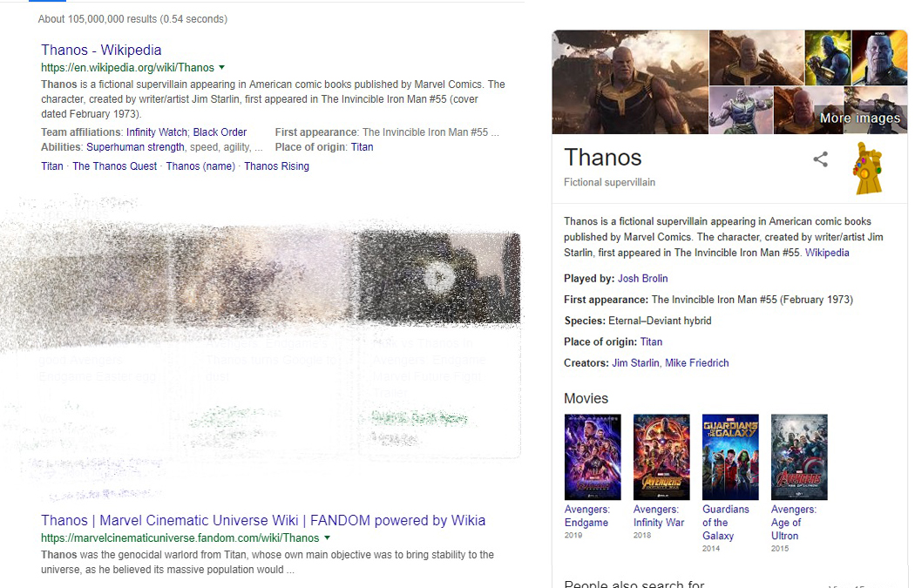This screenshot has width=915, height=588.
Task: Select the Avengers: Age of Ultron poster
Action: 799,456
